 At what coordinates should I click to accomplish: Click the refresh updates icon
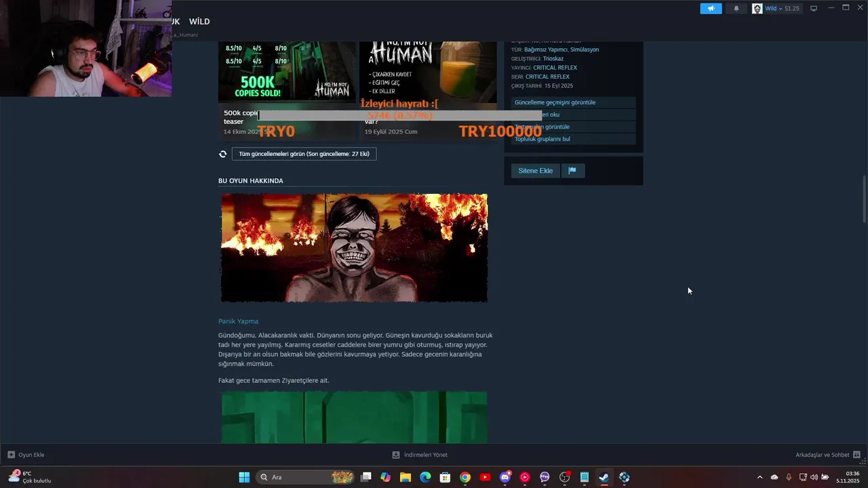coord(222,154)
